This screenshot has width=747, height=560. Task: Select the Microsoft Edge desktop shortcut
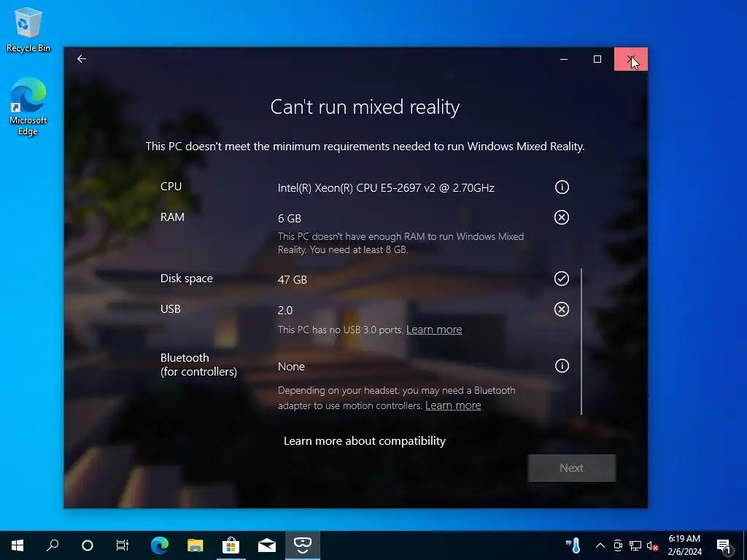(x=28, y=106)
